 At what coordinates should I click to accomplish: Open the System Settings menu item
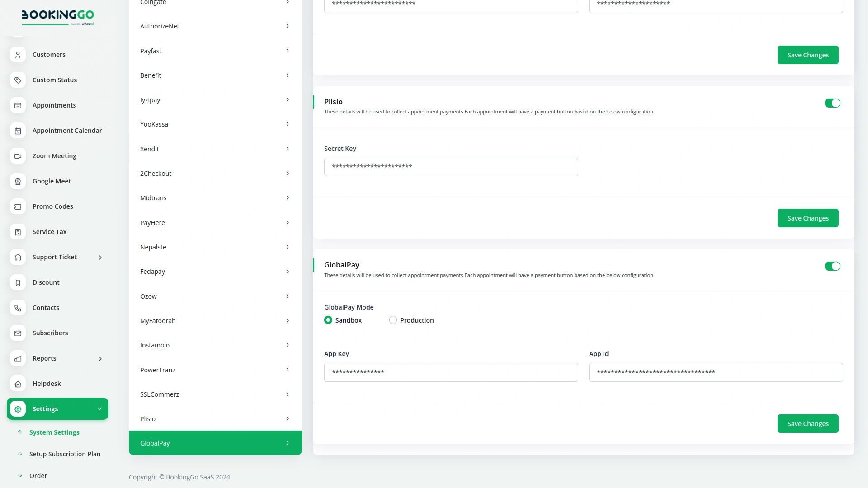point(55,432)
